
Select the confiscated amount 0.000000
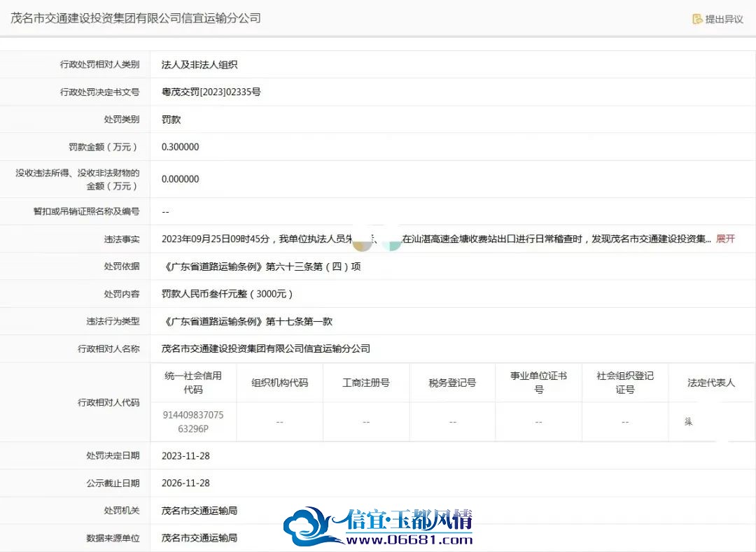(x=181, y=179)
